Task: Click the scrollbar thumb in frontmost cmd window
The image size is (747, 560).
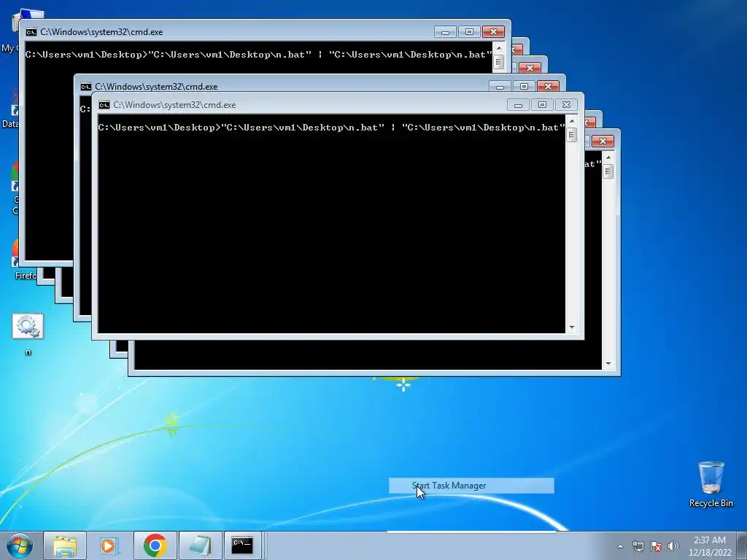Action: (572, 135)
